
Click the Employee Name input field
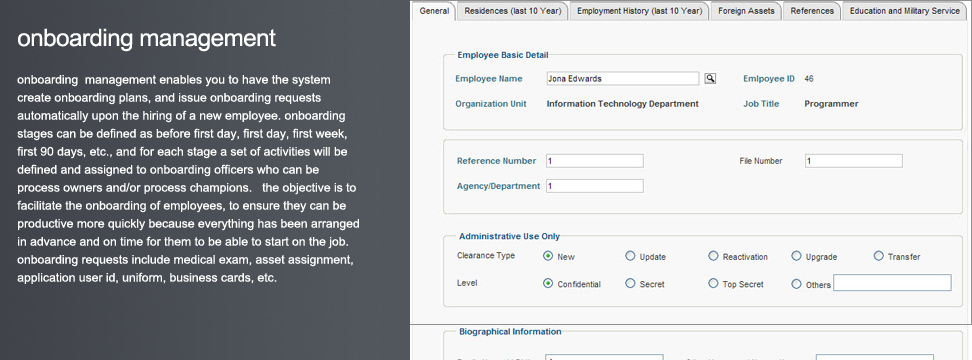coord(622,79)
